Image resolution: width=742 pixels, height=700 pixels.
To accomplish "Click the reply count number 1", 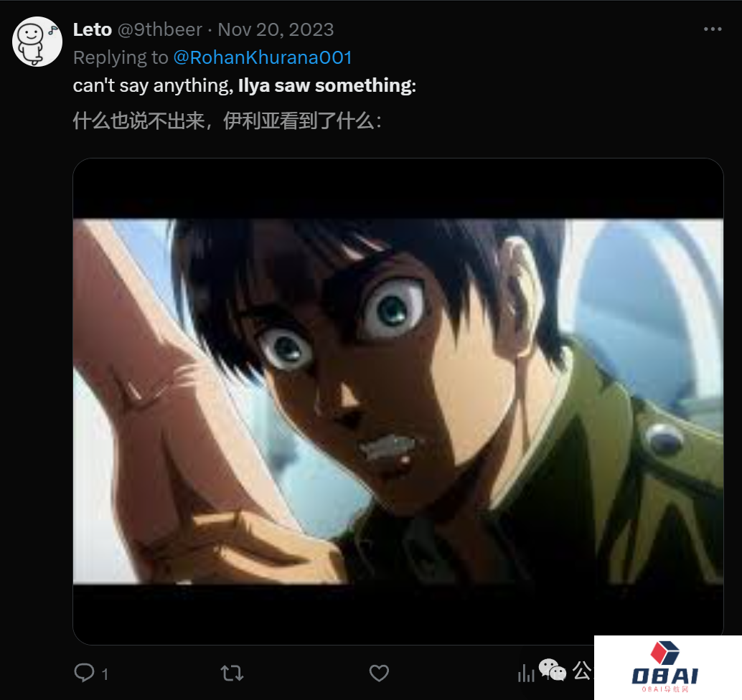I will pos(105,674).
